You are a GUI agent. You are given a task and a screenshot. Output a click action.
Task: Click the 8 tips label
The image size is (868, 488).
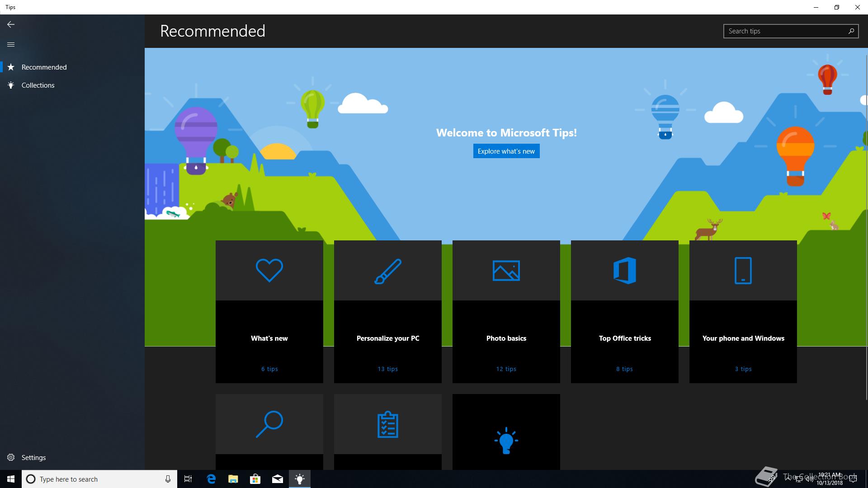pos(625,369)
